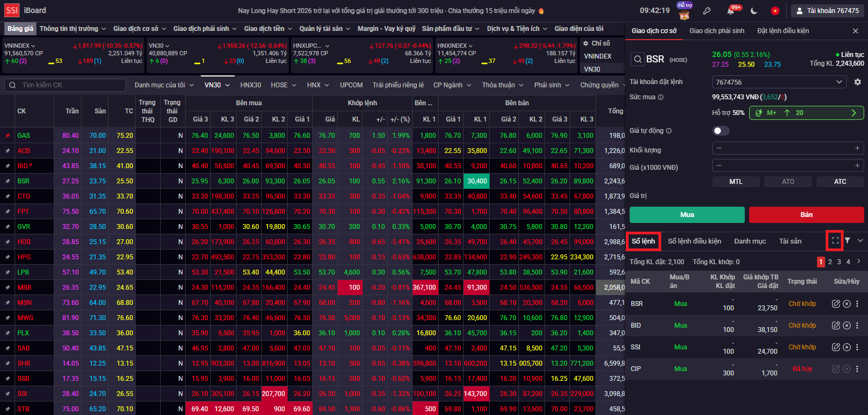Increase Khối lượng with the plus button
The width and height of the screenshot is (868, 415).
pos(857,148)
